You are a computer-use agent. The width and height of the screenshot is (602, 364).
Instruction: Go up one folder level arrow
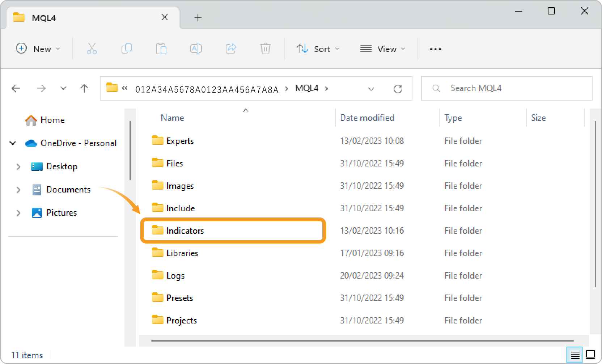84,88
